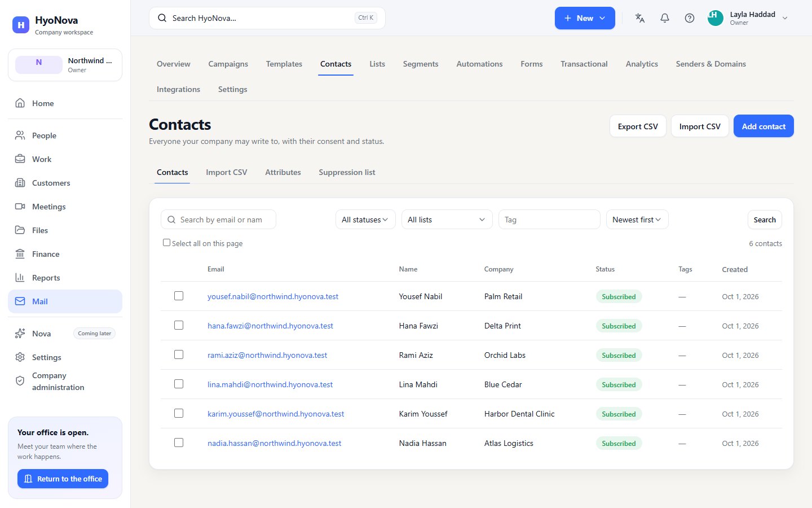This screenshot has height=508, width=812.
Task: Open the notifications bell
Action: click(x=665, y=18)
